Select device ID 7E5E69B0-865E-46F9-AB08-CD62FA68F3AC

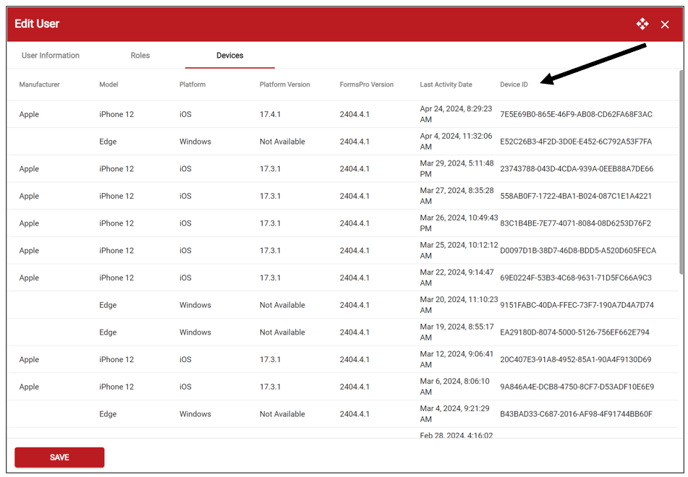[x=576, y=114]
